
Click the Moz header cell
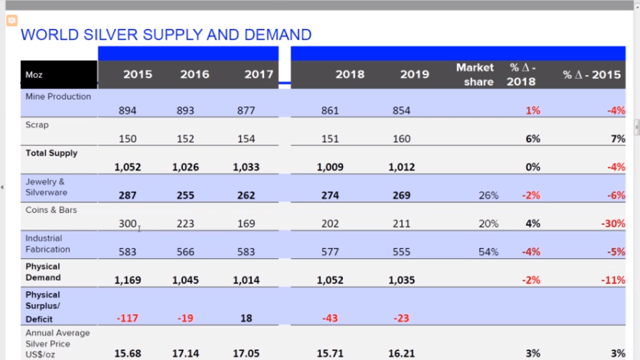pos(59,75)
